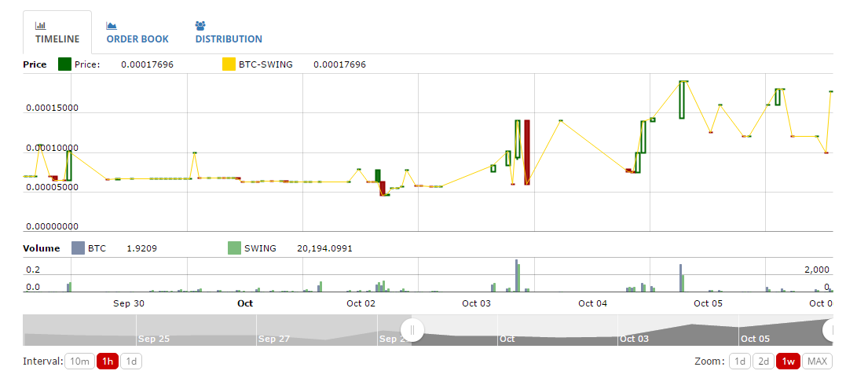Click the large red candle on Oct 03

click(x=527, y=152)
